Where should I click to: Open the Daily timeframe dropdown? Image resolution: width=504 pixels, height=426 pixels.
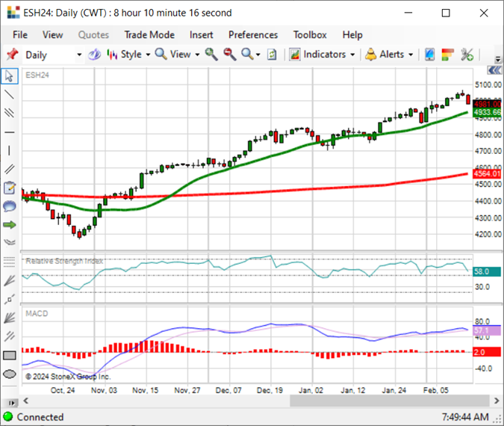click(53, 55)
